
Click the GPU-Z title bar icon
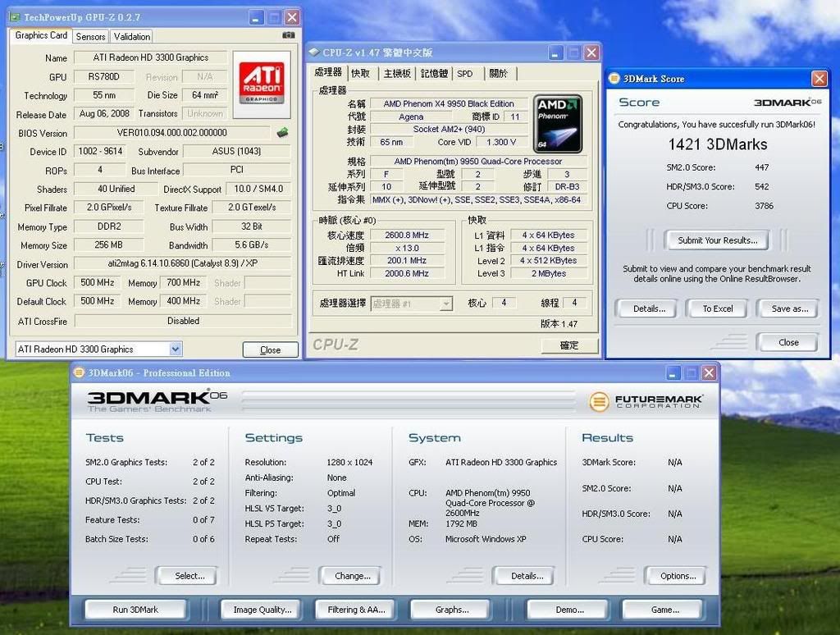pos(15,17)
